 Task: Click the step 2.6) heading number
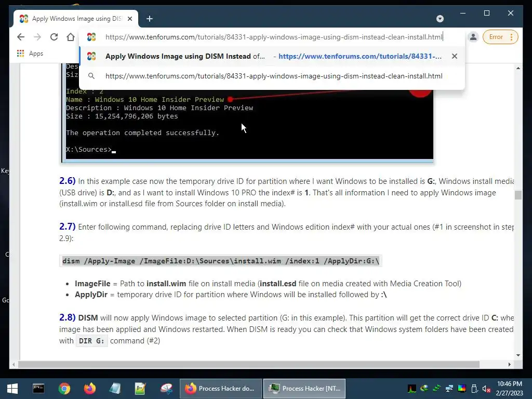click(x=67, y=181)
